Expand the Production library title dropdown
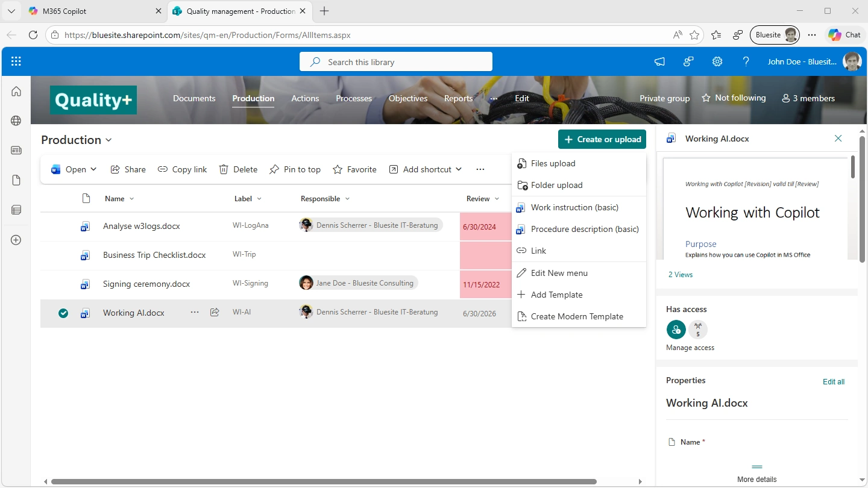The height and width of the screenshot is (488, 868). pos(110,140)
